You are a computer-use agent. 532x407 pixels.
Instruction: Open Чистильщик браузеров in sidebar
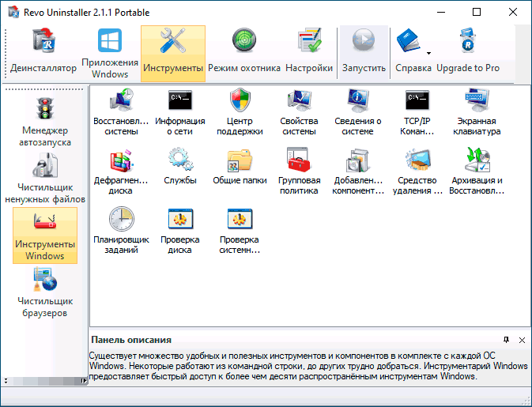(45, 292)
